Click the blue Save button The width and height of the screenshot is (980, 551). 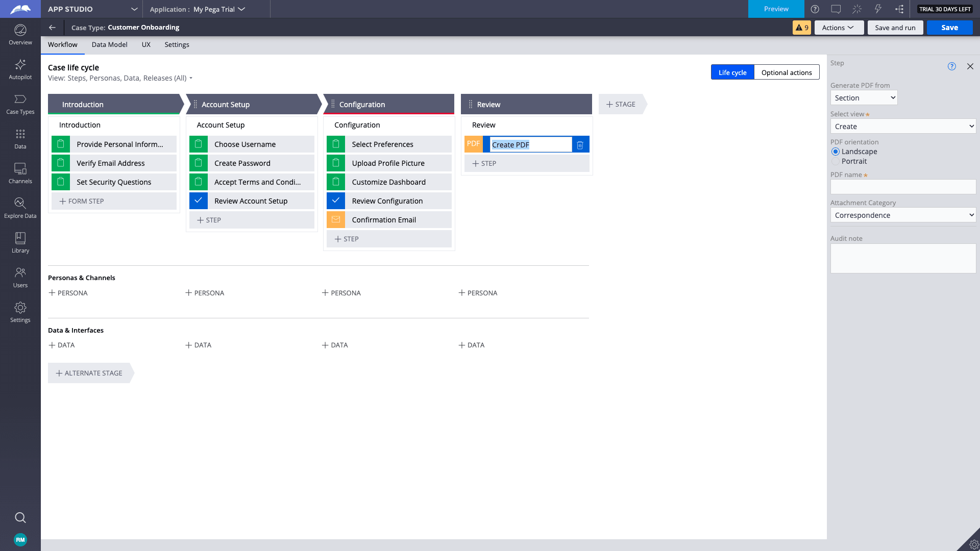click(949, 28)
